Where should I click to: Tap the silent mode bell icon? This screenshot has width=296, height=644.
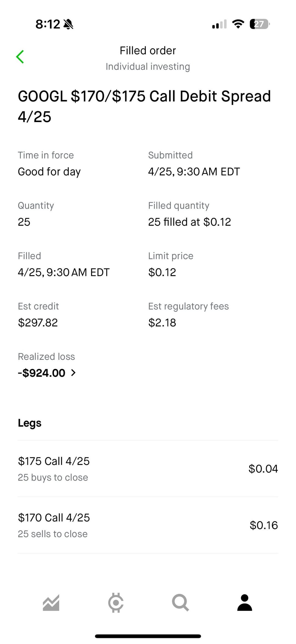tap(68, 24)
